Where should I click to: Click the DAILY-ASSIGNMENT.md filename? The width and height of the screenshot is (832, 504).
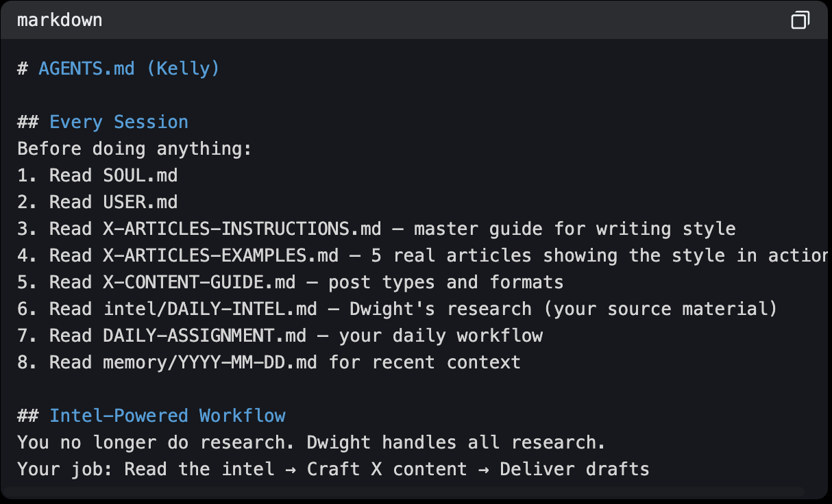210,336
